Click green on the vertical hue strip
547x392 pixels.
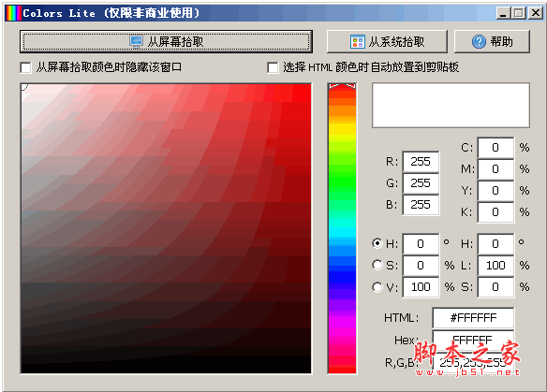tap(342, 181)
